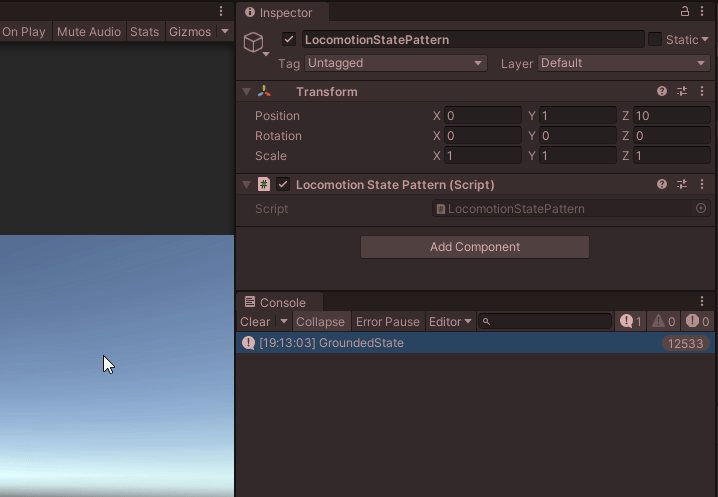Image resolution: width=718 pixels, height=497 pixels.
Task: Open the Tag dropdown showing Untagged
Action: click(395, 63)
